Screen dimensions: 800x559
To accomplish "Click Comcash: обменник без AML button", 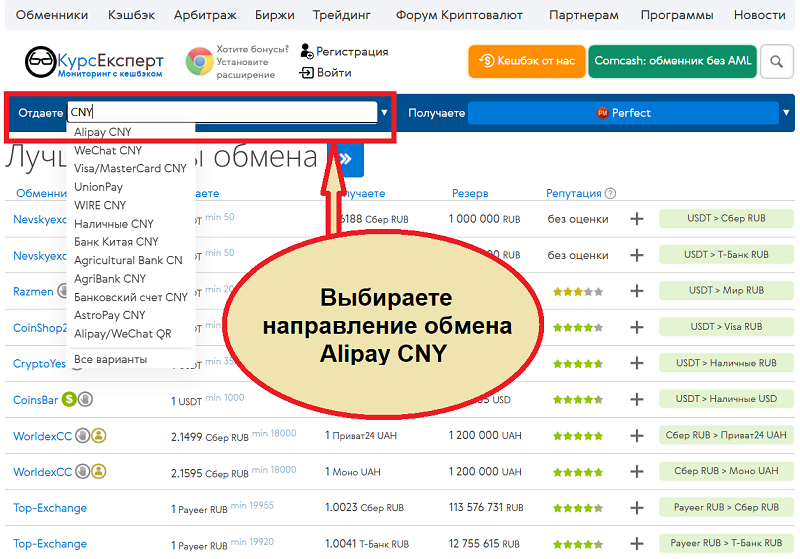I will click(672, 61).
